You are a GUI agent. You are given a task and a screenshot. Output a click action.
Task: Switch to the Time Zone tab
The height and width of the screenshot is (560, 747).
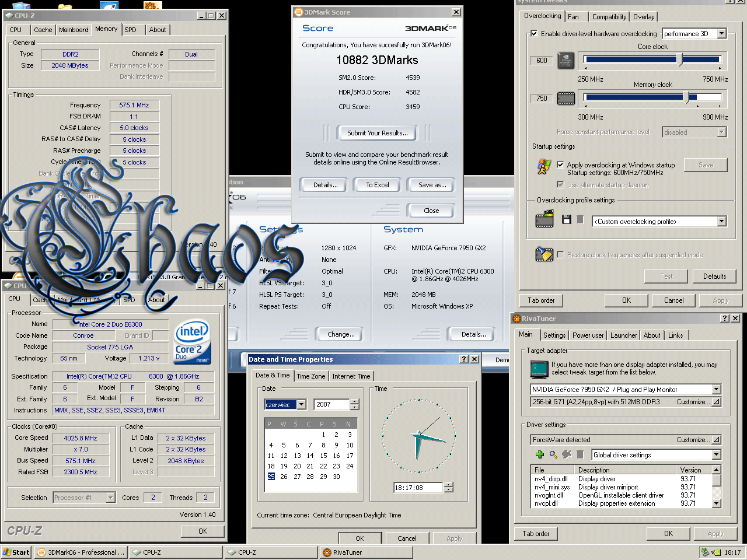pyautogui.click(x=310, y=376)
